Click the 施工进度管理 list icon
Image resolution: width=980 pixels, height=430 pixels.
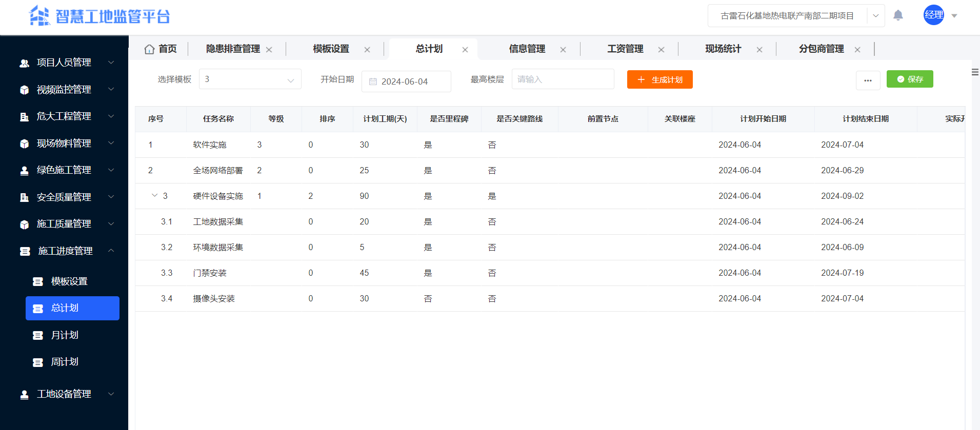point(25,251)
